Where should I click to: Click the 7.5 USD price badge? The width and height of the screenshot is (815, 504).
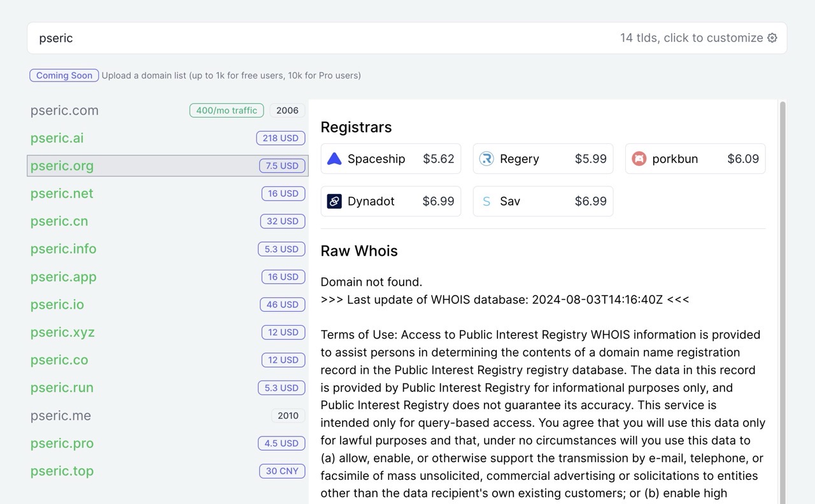pos(282,166)
